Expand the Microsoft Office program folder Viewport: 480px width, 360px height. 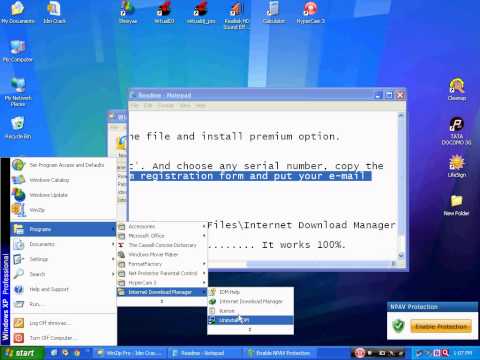(162, 236)
